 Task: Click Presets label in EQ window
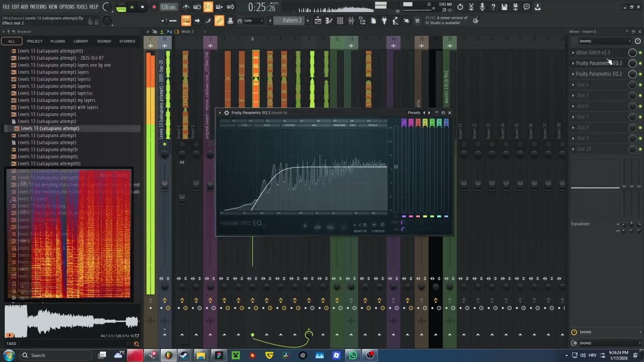tap(414, 113)
